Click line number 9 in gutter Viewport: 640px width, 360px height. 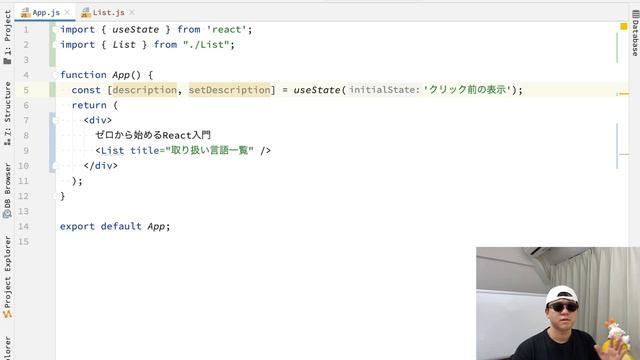click(26, 151)
